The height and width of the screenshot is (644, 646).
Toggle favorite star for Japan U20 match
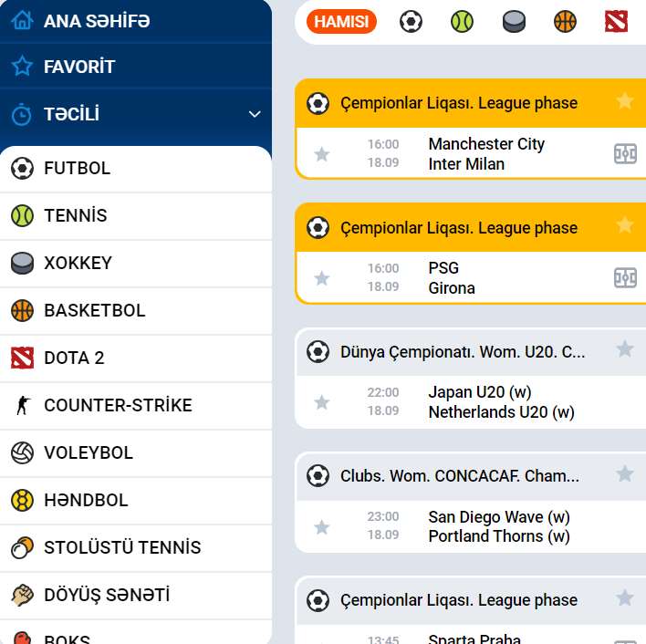322,402
